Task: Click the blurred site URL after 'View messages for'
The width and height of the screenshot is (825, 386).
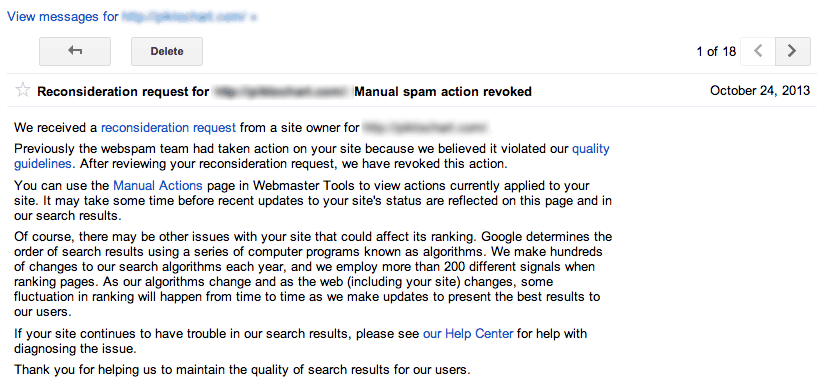Action: [184, 17]
